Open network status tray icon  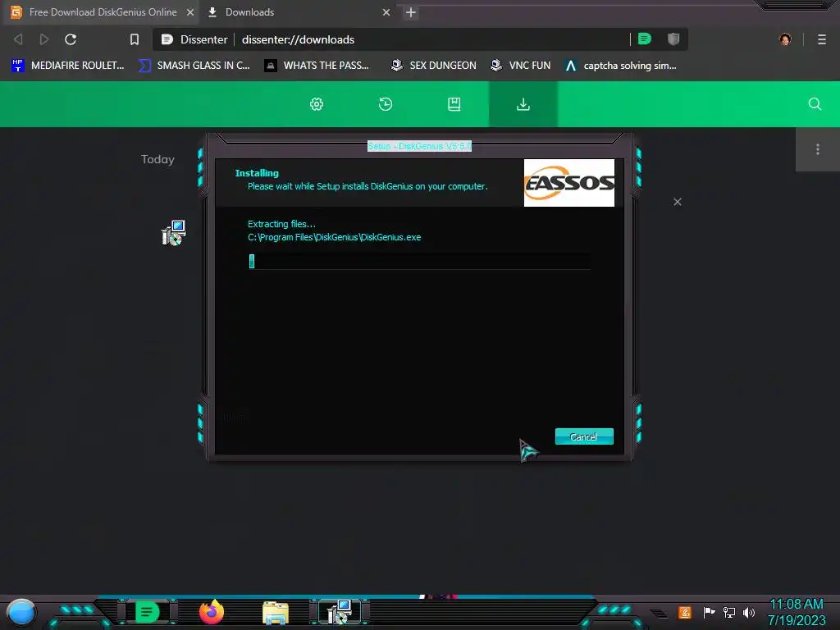[729, 612]
